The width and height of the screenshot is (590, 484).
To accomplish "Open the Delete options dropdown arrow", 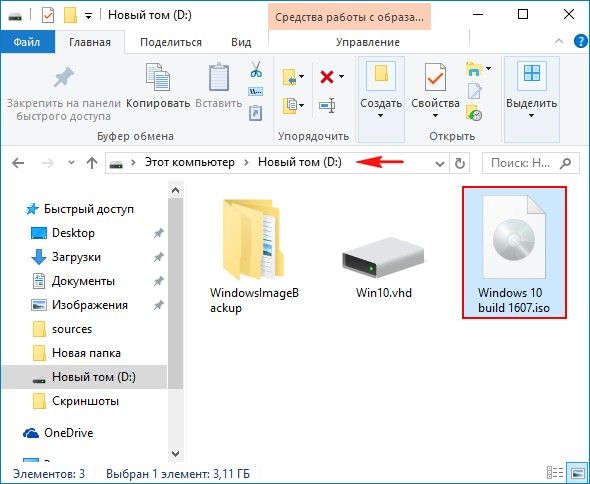I will pos(341,77).
